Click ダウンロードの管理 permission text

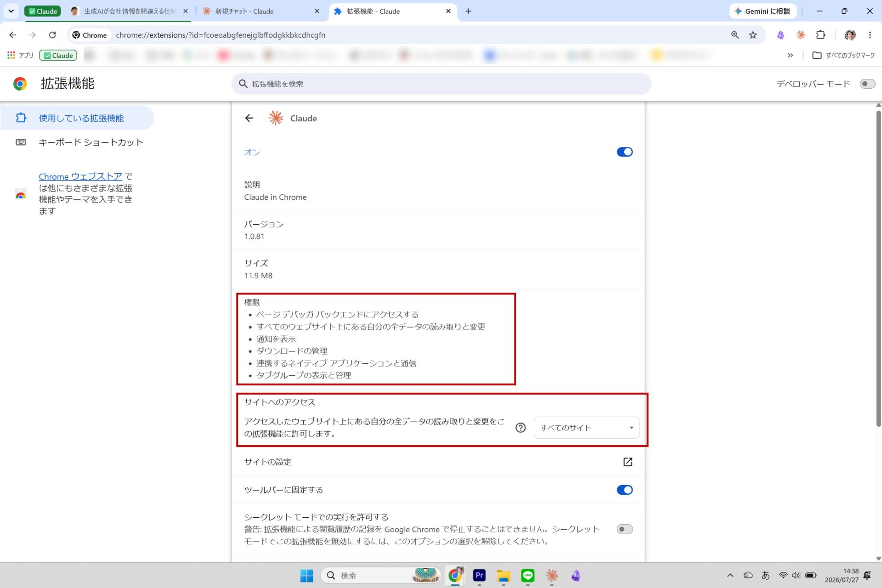(x=292, y=351)
